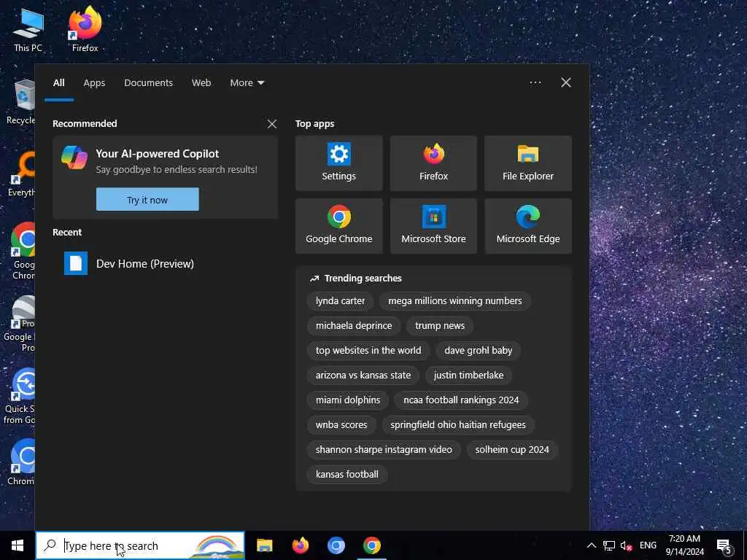This screenshot has height=560, width=747.
Task: Select the This PC desktop icon
Action: click(x=28, y=29)
